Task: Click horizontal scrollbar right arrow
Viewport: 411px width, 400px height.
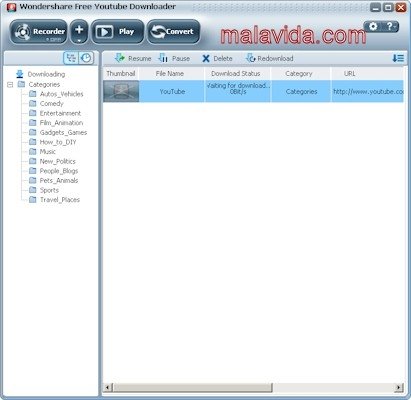Action: [x=399, y=387]
